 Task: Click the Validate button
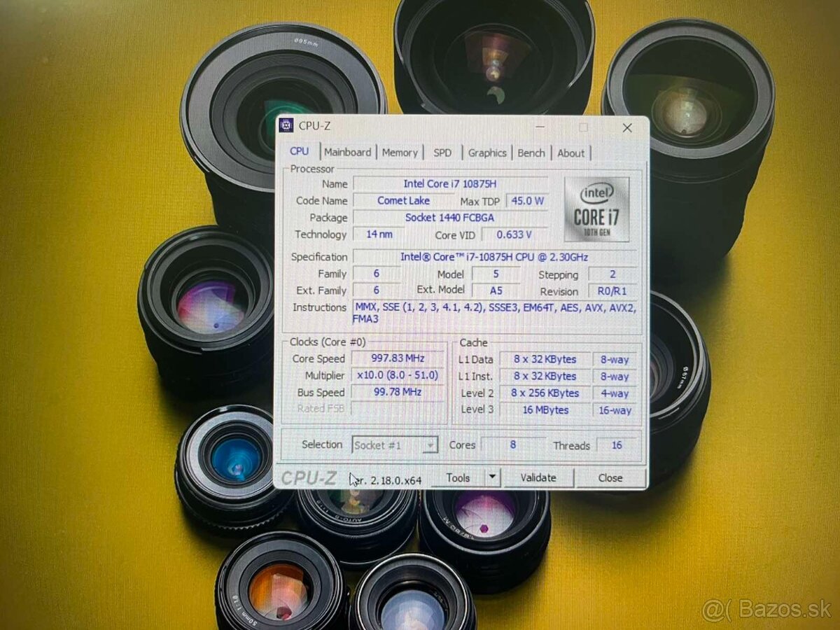pos(538,478)
